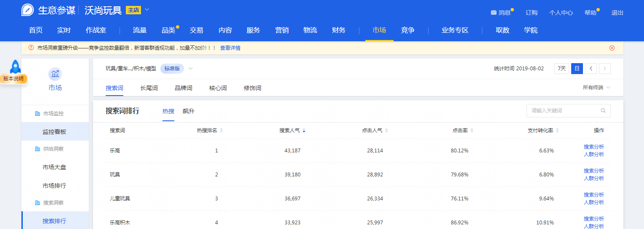Image resolution: width=644 pixels, height=229 pixels.
Task: Open 搜索排行 in the sidebar
Action: pyautogui.click(x=55, y=221)
